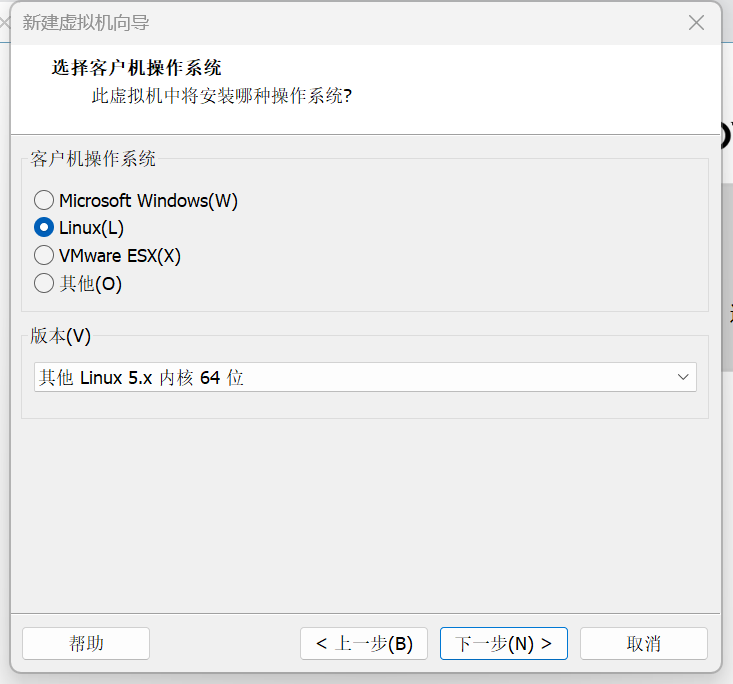Click the 新建虚拟机向导 title bar text
Viewport: 733px width, 684px height.
(x=86, y=23)
